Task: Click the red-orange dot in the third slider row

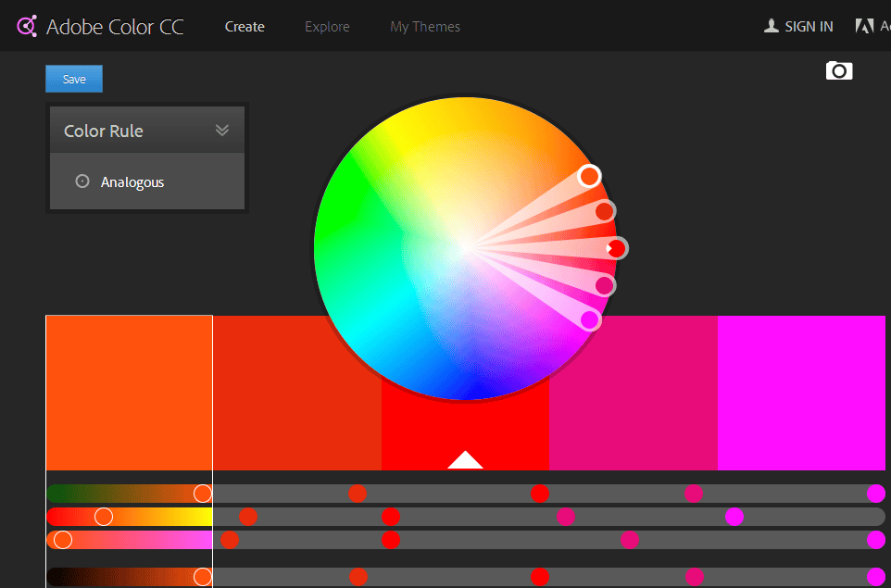Action: pos(229,540)
